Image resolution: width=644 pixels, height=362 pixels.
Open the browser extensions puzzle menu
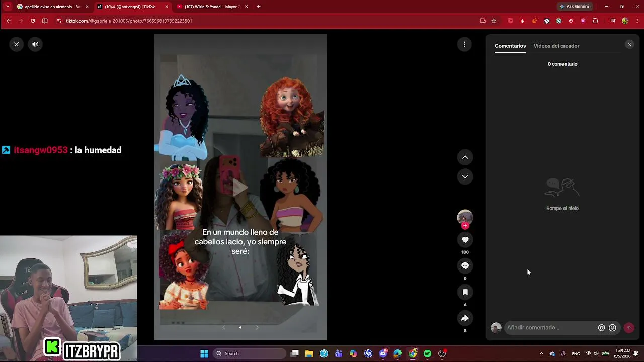595,21
